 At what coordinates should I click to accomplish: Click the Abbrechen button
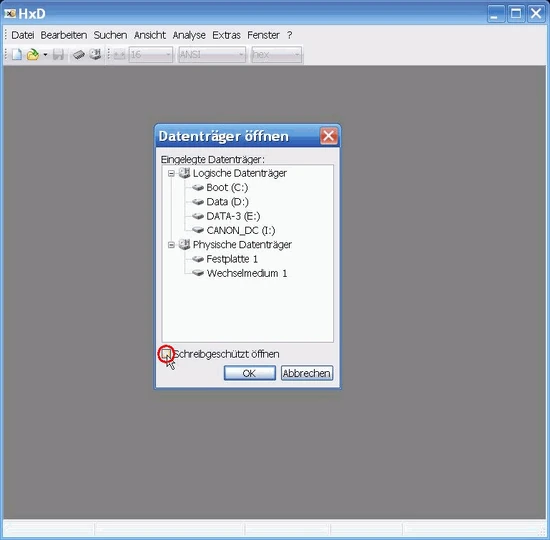tap(307, 373)
